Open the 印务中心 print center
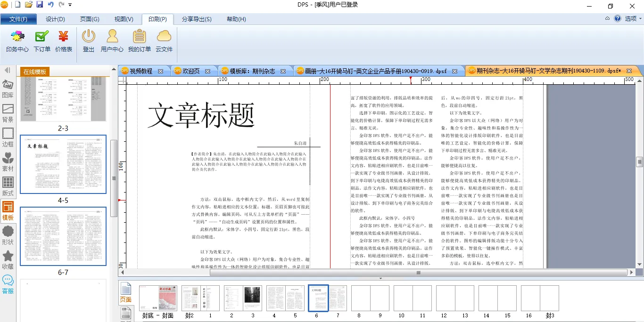The width and height of the screenshot is (644, 322). tap(17, 40)
